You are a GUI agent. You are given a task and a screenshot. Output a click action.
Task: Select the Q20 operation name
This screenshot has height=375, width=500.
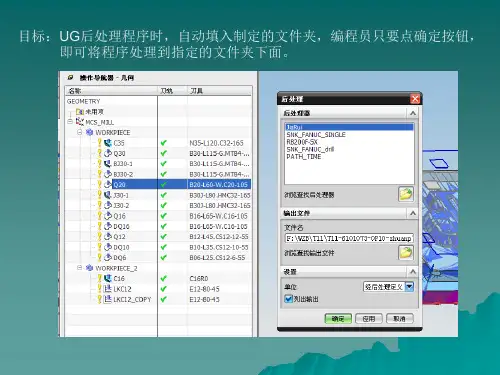[x=119, y=184]
